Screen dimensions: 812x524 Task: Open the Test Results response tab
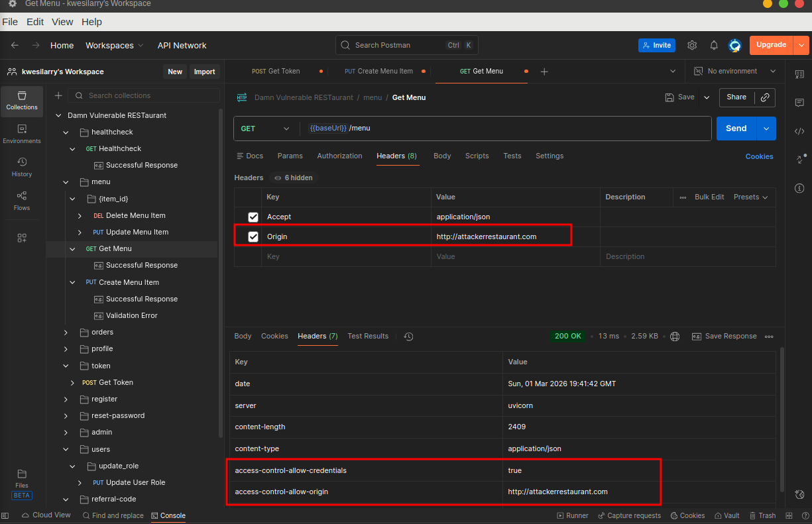pyautogui.click(x=368, y=336)
